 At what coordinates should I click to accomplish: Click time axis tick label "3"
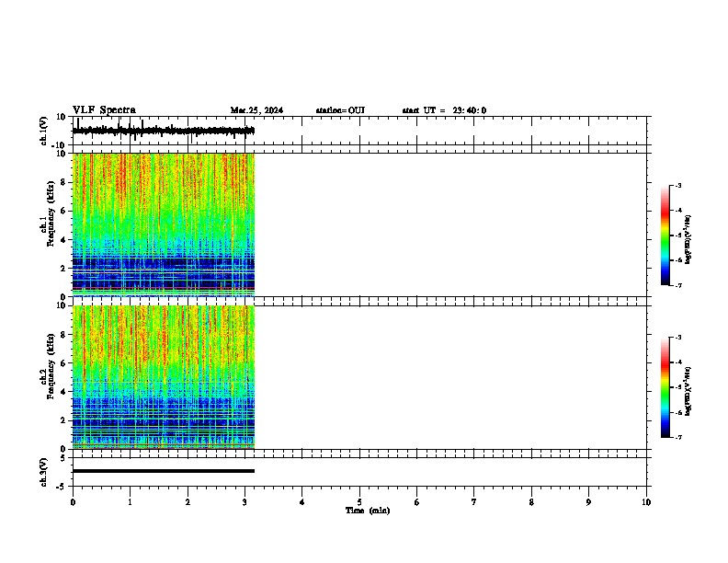[x=245, y=502]
